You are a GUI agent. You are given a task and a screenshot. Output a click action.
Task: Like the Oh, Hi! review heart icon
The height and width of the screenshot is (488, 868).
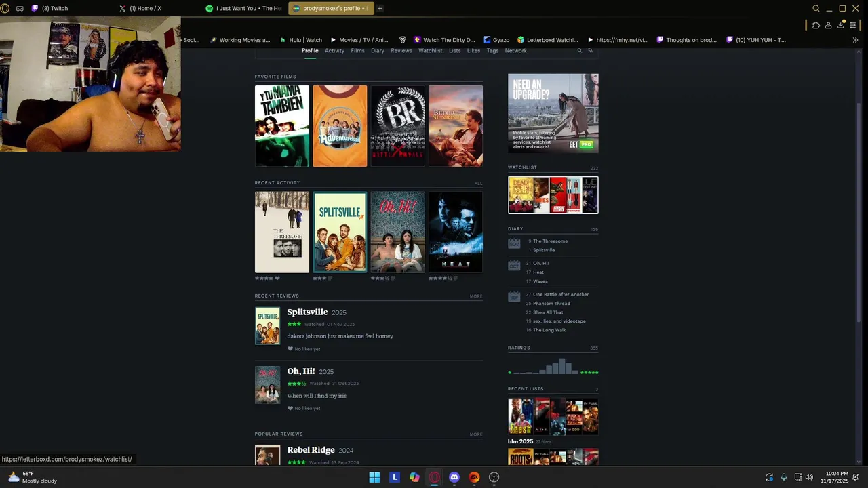[290, 408]
